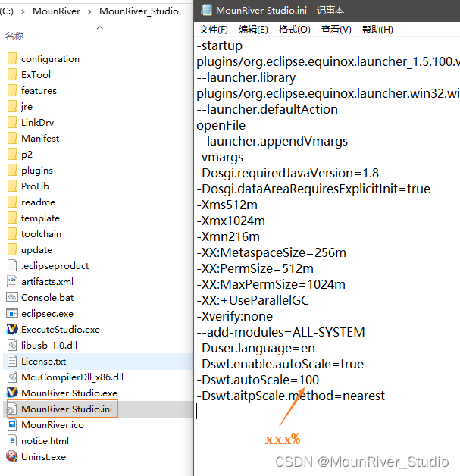This screenshot has width=460, height=476.
Task: Click the -Dswt.aitpScale.method=nearest line
Action: 291,396
